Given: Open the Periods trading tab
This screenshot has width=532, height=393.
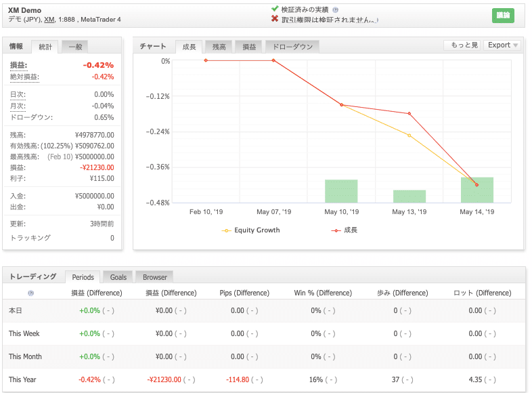Looking at the screenshot, I should [x=83, y=277].
